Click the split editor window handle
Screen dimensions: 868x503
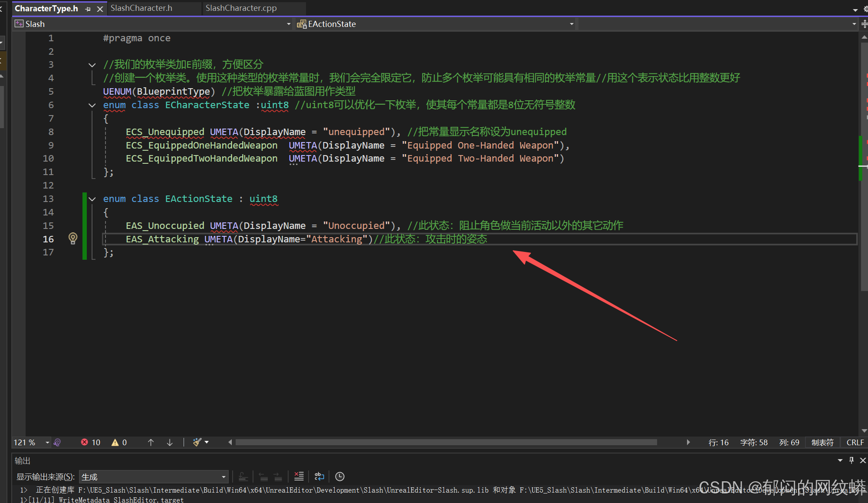pyautogui.click(x=864, y=24)
